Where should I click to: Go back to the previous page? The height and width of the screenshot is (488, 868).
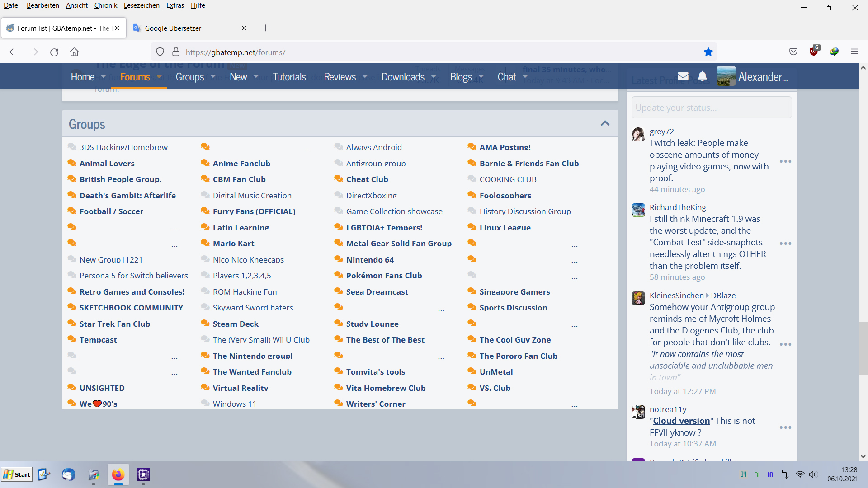[x=14, y=52]
